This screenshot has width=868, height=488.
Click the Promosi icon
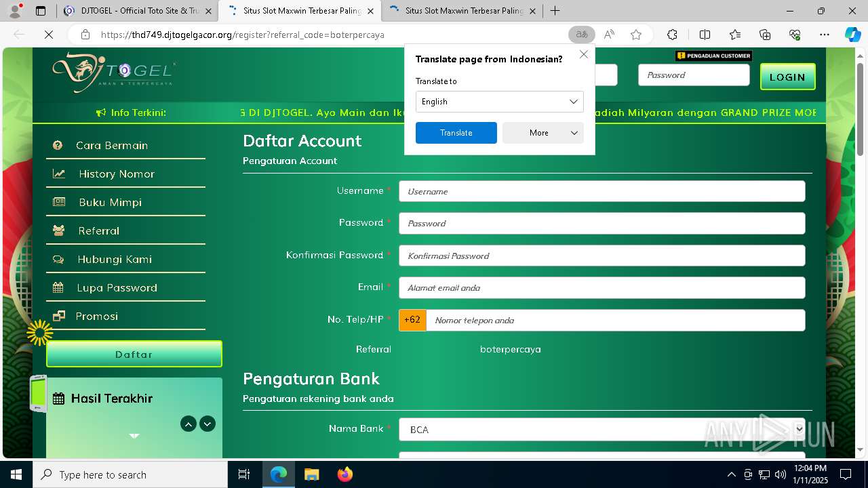tap(58, 316)
